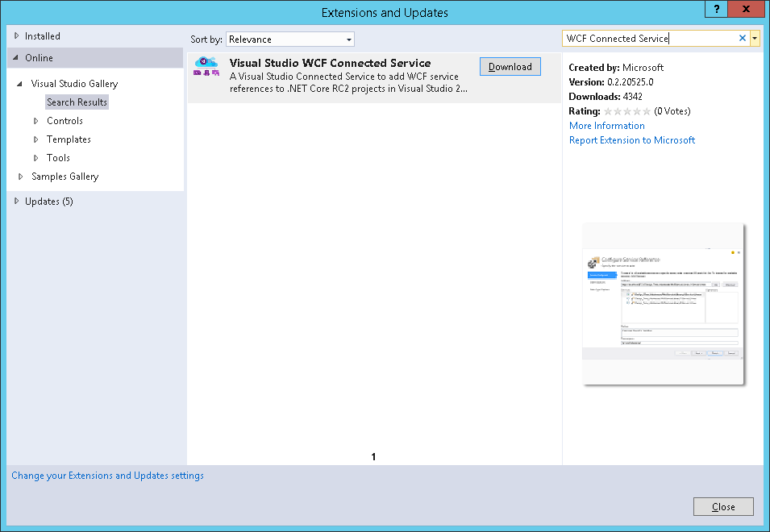Expand the Installed category
Image resolution: width=770 pixels, height=532 pixels.
coord(16,35)
